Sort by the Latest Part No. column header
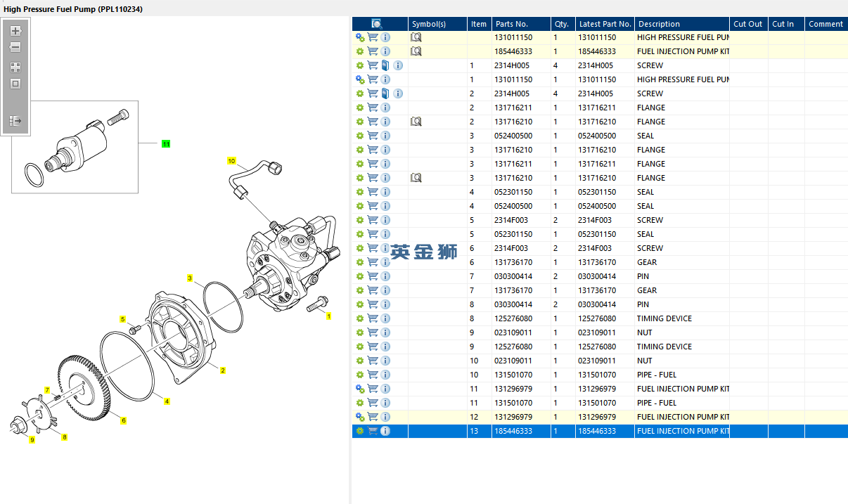 pos(605,24)
